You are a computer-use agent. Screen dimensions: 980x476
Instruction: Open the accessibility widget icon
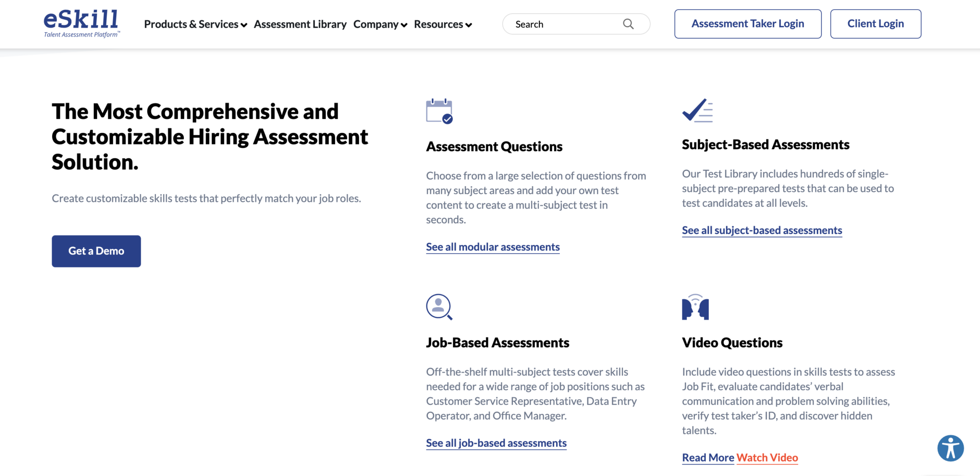click(x=950, y=448)
